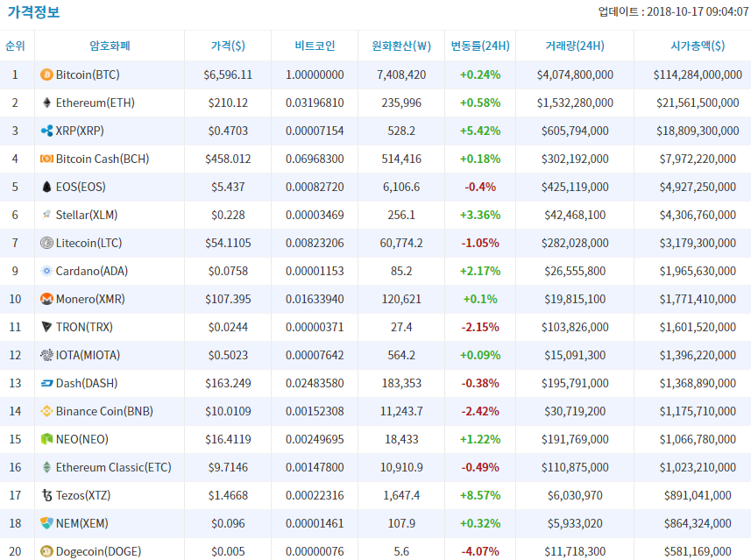Click the update timestamp 2018-10-17 09:04:07
Screen dimensions: 751x560
coord(698,11)
